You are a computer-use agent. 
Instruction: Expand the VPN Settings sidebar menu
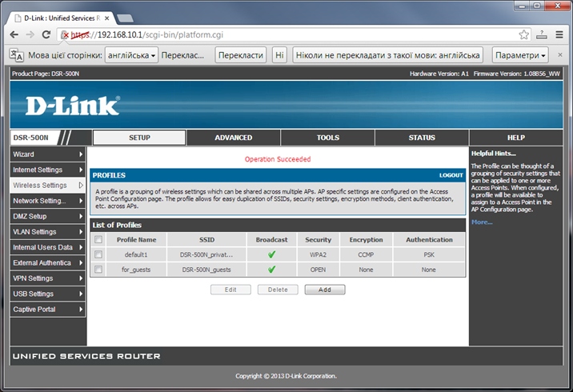point(47,278)
